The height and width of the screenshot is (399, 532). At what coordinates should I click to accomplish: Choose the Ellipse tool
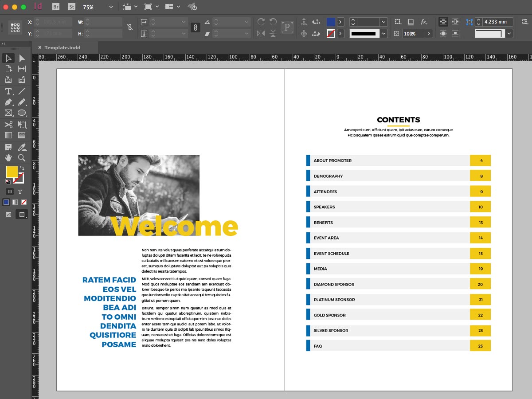tap(22, 113)
